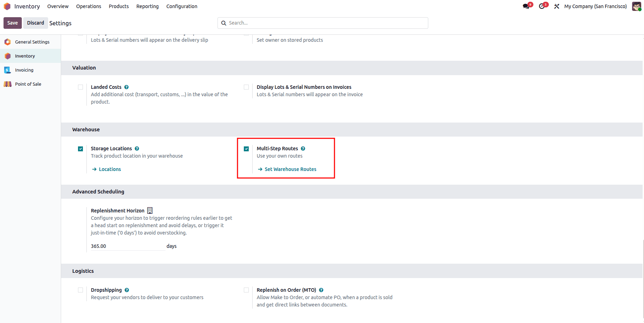Screen dimensions: 644x323
Task: Select Point of Sale in sidebar
Action: tap(30, 84)
